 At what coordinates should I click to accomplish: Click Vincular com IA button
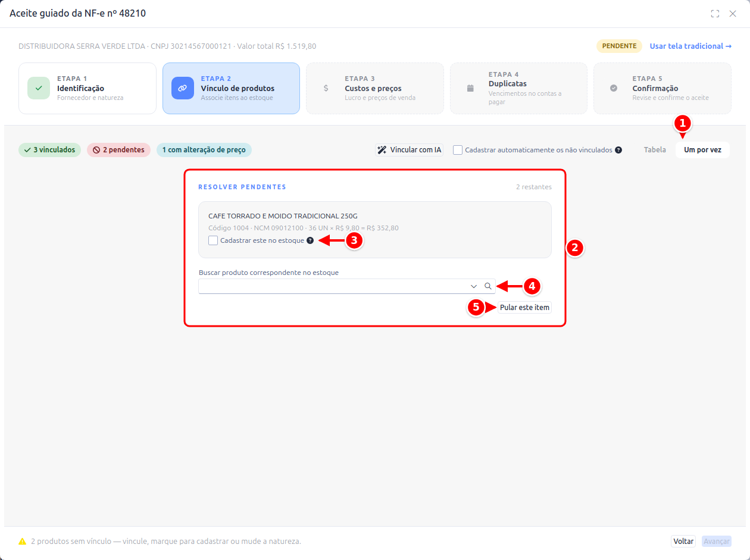point(410,150)
